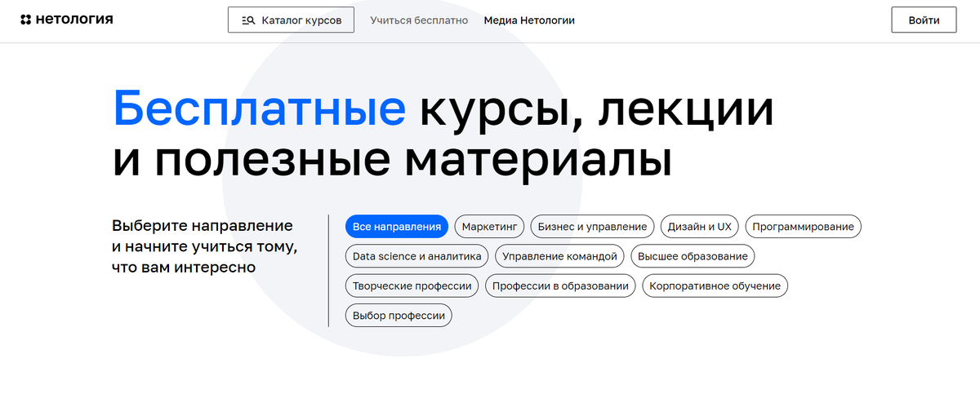Pick the Дизайн и UX filter

[x=700, y=227]
